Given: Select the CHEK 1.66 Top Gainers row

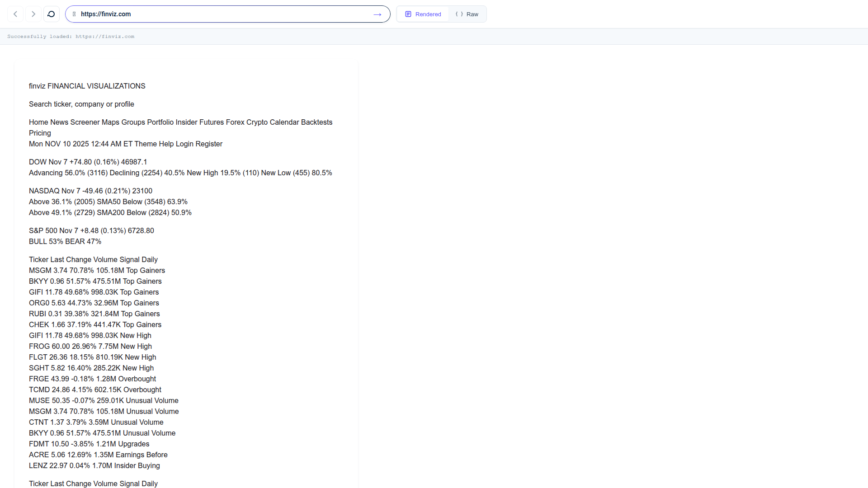Looking at the screenshot, I should click(95, 324).
